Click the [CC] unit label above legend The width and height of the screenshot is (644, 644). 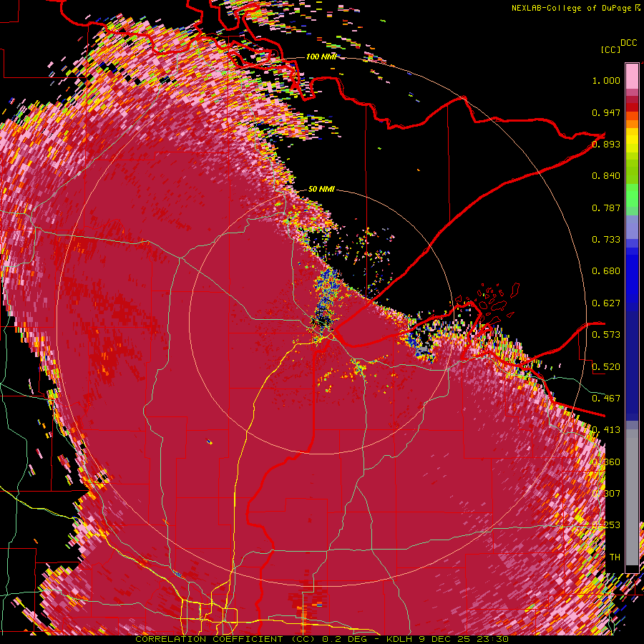610,49
